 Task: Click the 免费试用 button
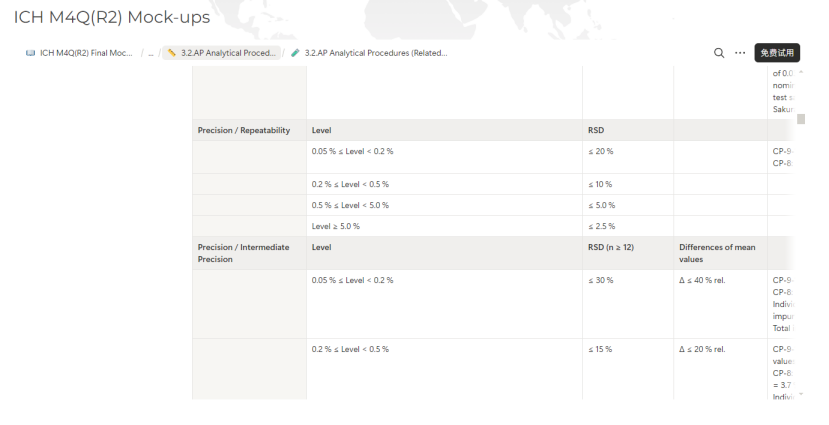coord(777,53)
